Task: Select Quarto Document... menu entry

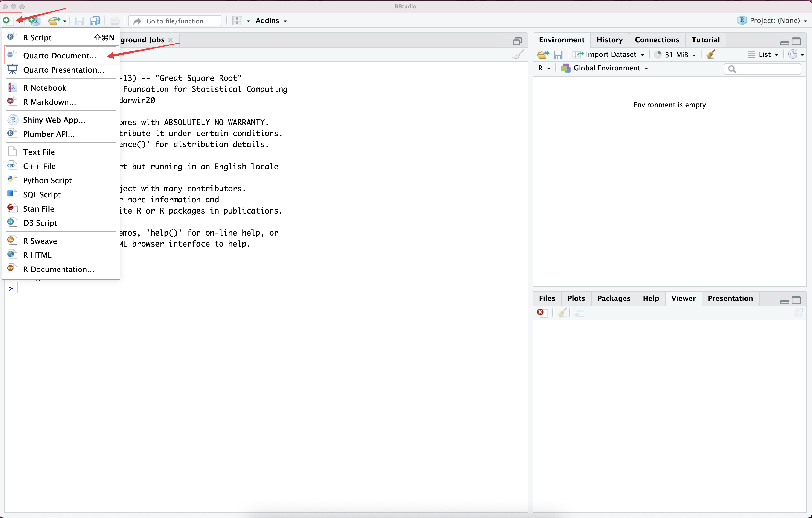Action: [61, 55]
